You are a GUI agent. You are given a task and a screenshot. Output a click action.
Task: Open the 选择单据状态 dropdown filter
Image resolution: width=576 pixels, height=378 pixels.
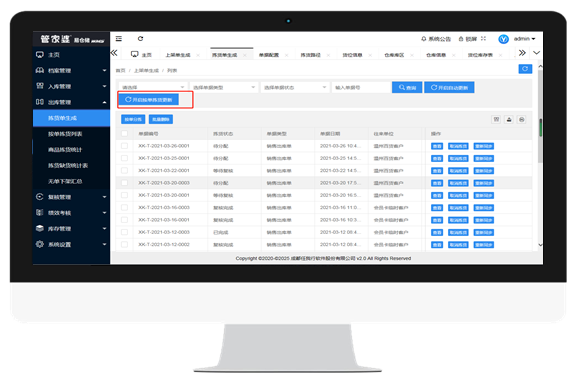coord(295,87)
